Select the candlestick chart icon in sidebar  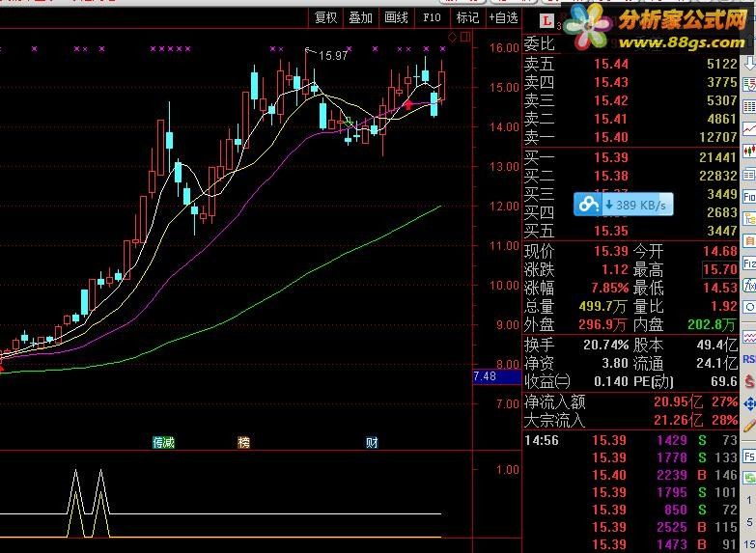(x=749, y=152)
